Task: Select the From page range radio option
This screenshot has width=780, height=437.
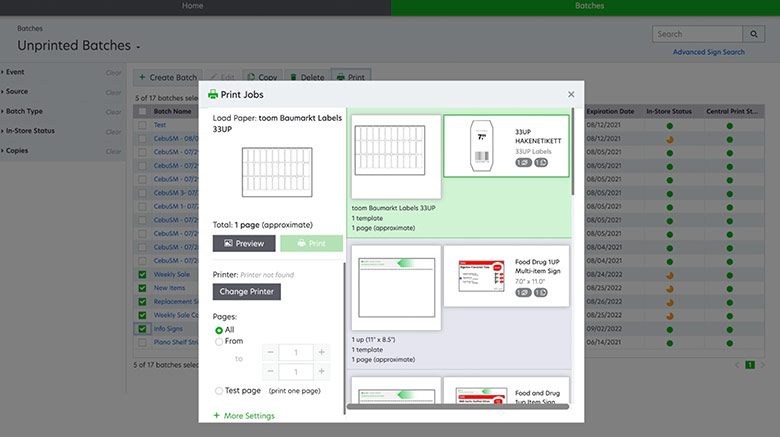Action: (220, 342)
